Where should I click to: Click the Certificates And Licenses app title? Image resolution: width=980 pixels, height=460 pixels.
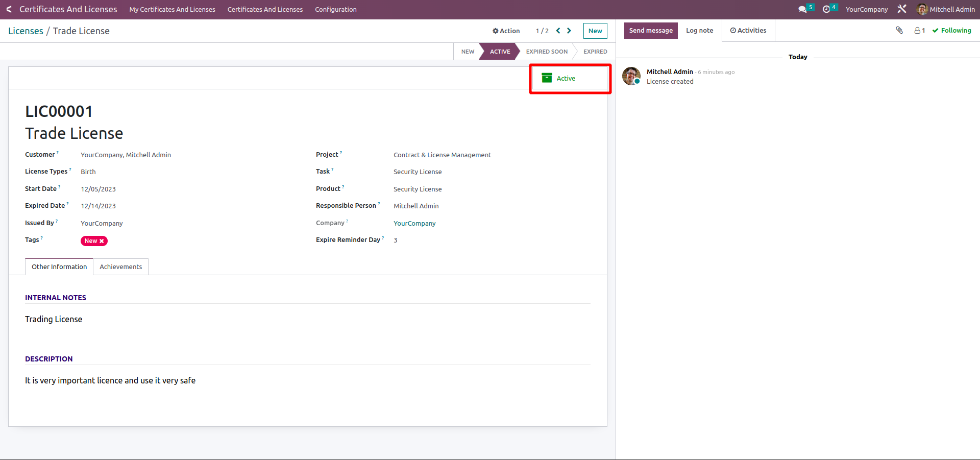tap(68, 9)
